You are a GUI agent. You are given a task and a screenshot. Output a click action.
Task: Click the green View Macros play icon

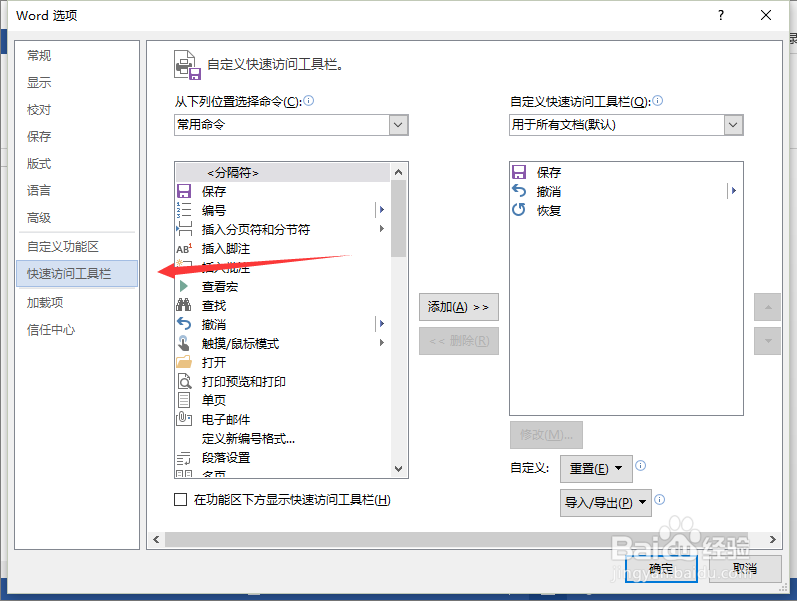(x=184, y=286)
